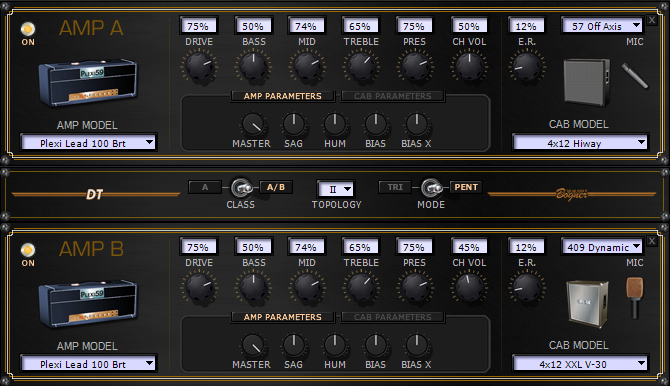The height and width of the screenshot is (386, 670).
Task: Click the Amp A BIAS X knob
Action: point(417,124)
